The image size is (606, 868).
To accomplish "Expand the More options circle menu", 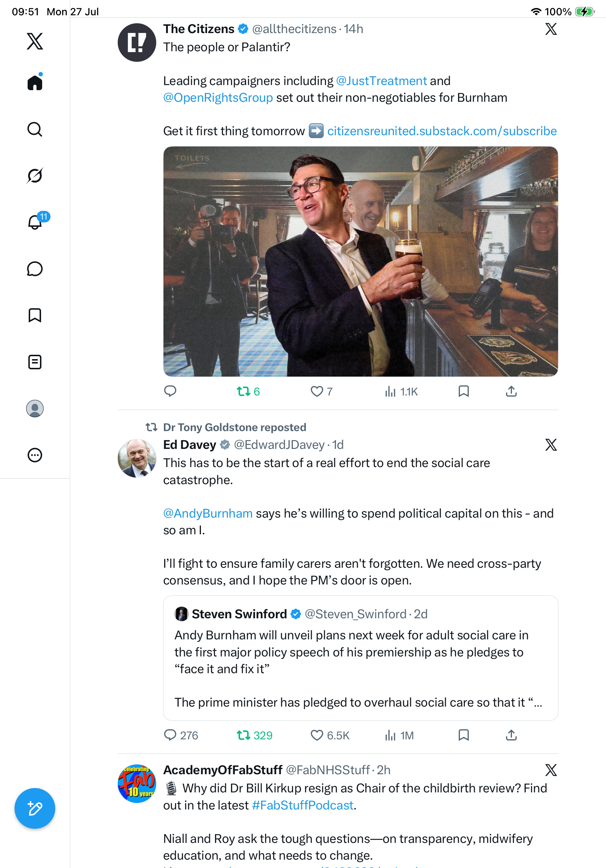I will pyautogui.click(x=35, y=455).
